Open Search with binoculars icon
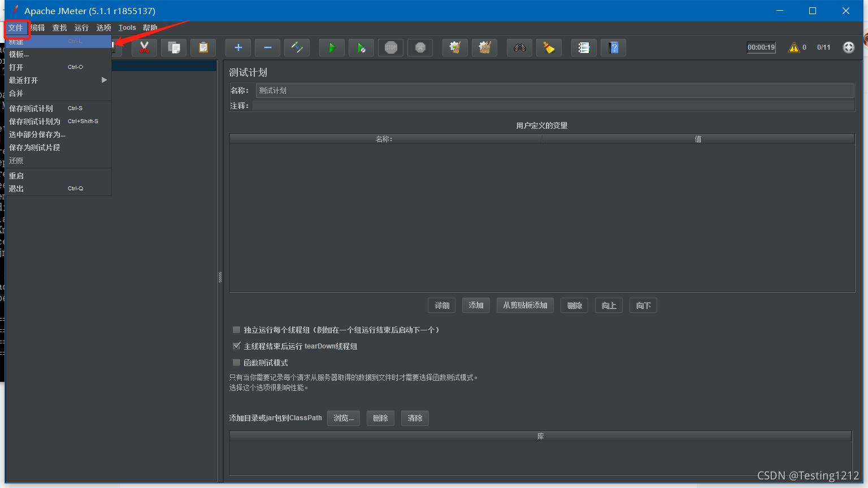The height and width of the screenshot is (488, 868). coord(520,47)
